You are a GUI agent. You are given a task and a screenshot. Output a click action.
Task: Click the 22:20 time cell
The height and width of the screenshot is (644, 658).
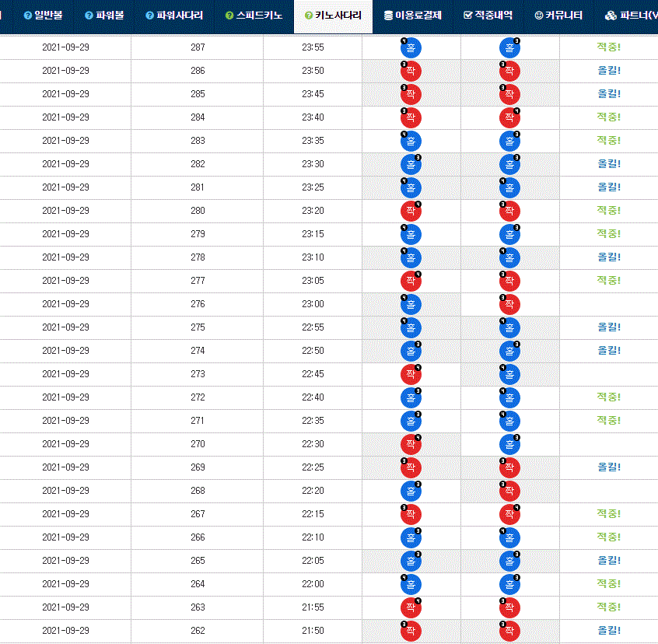(313, 491)
